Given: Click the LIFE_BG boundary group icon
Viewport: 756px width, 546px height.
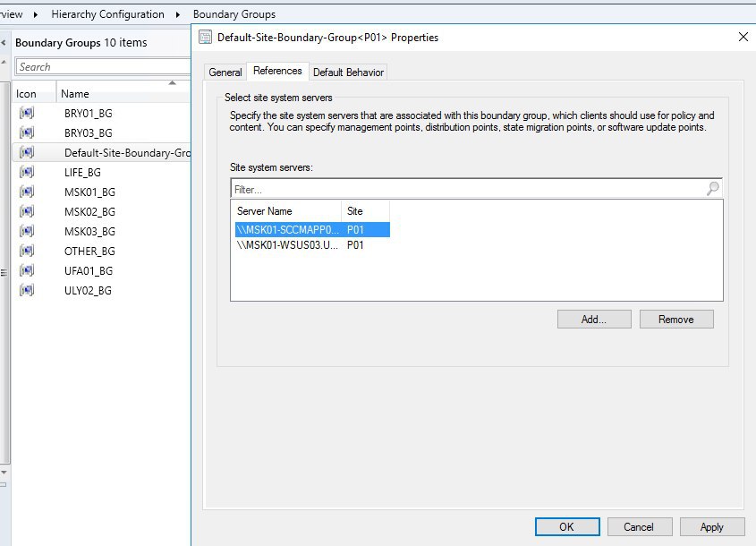Looking at the screenshot, I should point(27,172).
